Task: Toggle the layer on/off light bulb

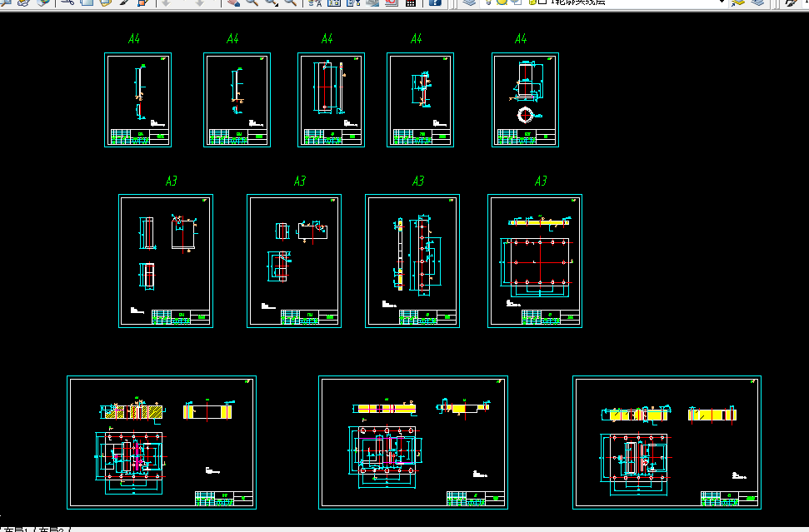Action: pos(488,2)
